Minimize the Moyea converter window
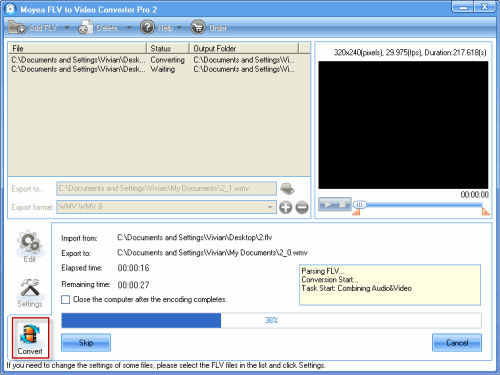The height and width of the screenshot is (375, 500). pyautogui.click(x=463, y=7)
